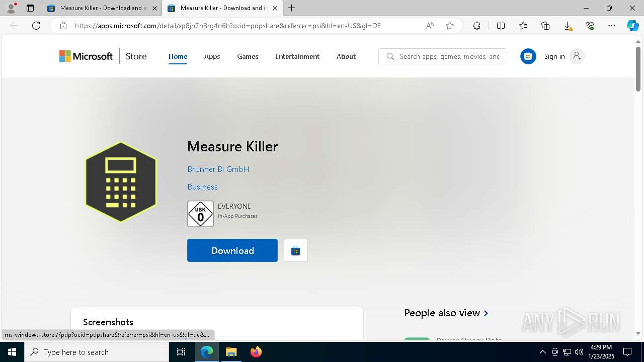Add this page to favorites

coord(450,26)
